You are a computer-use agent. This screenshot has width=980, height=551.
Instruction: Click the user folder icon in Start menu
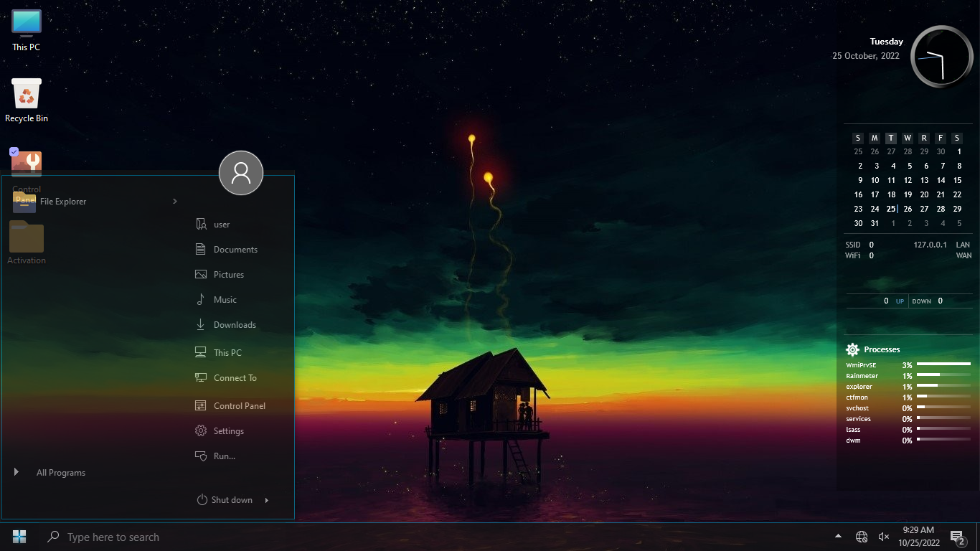coord(201,225)
